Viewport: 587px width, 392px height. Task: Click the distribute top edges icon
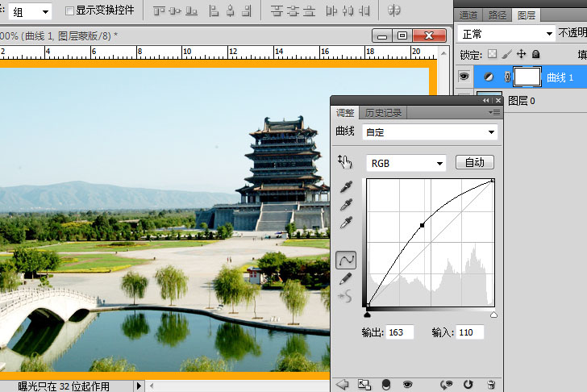click(277, 10)
